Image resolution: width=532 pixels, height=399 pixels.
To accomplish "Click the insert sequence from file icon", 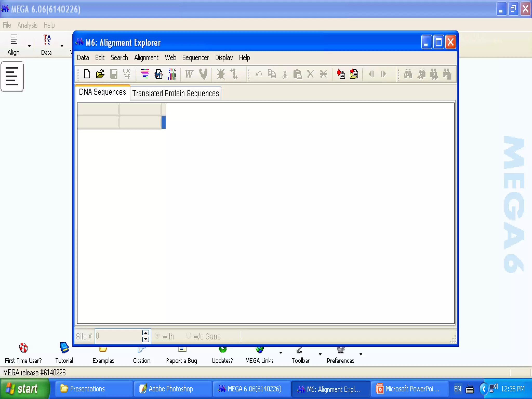I will tap(354, 74).
